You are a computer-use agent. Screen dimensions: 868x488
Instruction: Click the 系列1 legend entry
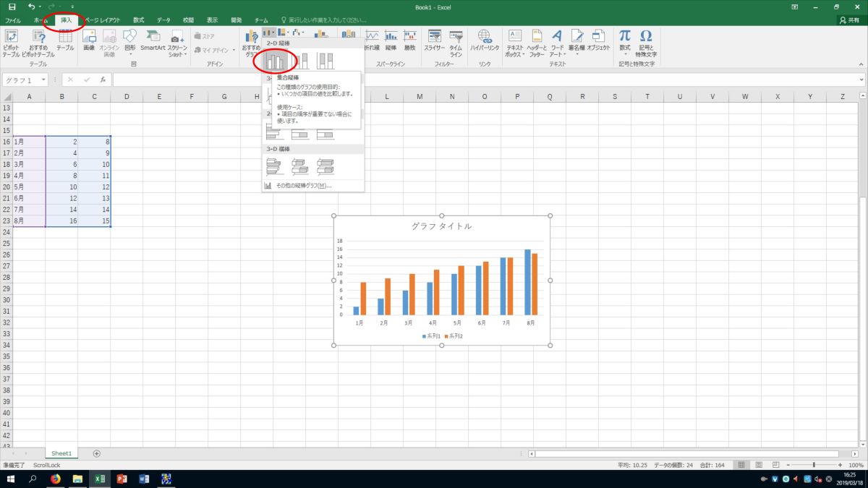pos(430,336)
